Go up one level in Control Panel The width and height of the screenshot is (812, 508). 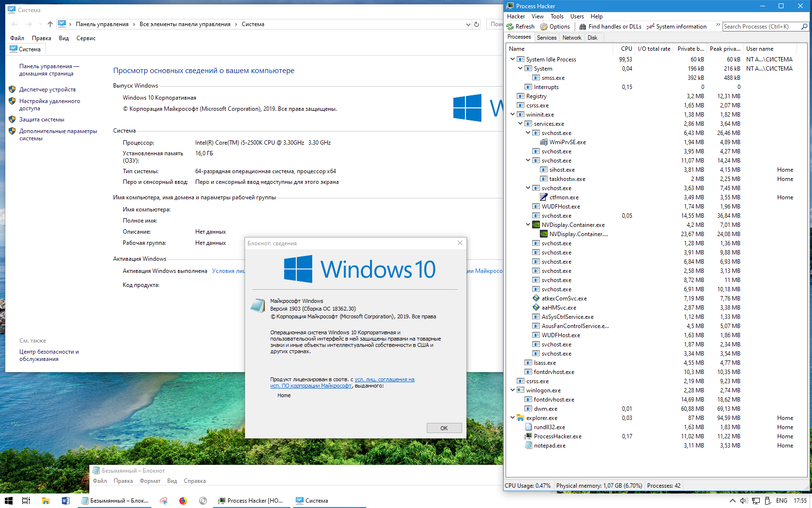[50, 24]
